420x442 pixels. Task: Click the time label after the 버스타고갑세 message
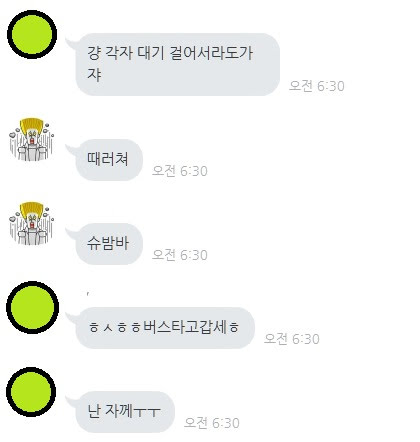[292, 339]
